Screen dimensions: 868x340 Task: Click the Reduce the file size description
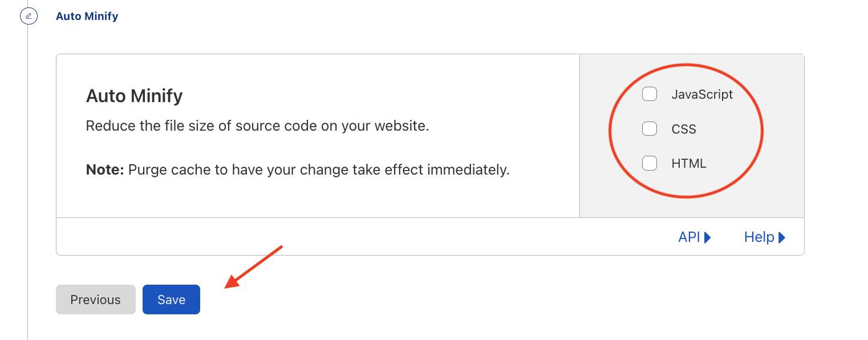coord(257,126)
